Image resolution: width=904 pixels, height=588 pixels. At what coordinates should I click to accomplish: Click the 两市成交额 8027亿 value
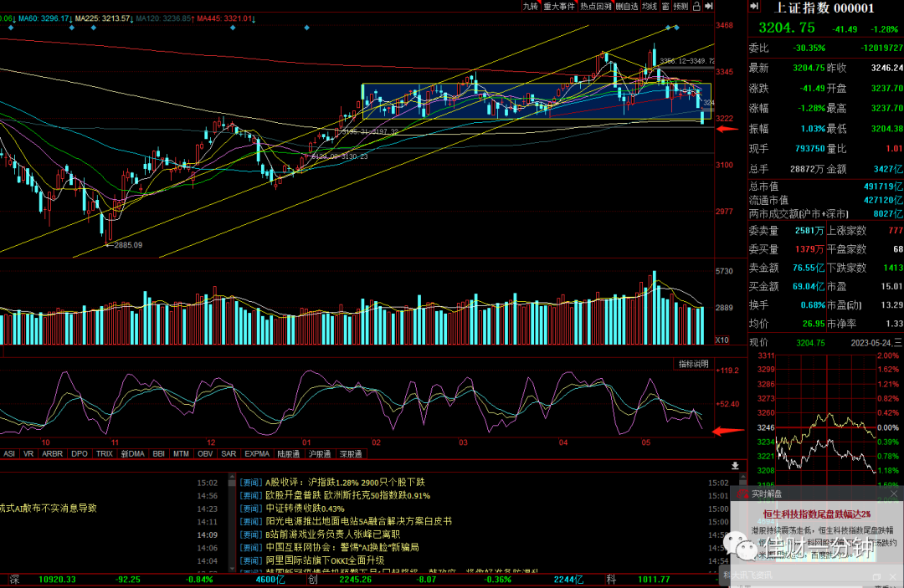pyautogui.click(x=888, y=214)
